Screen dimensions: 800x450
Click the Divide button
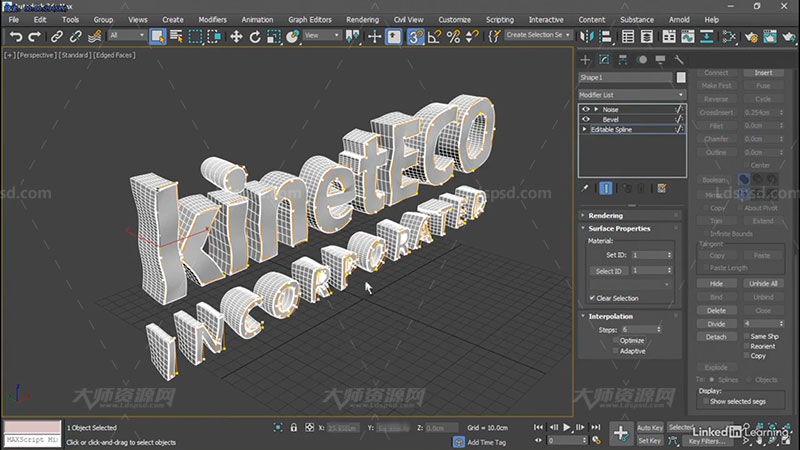(x=716, y=323)
